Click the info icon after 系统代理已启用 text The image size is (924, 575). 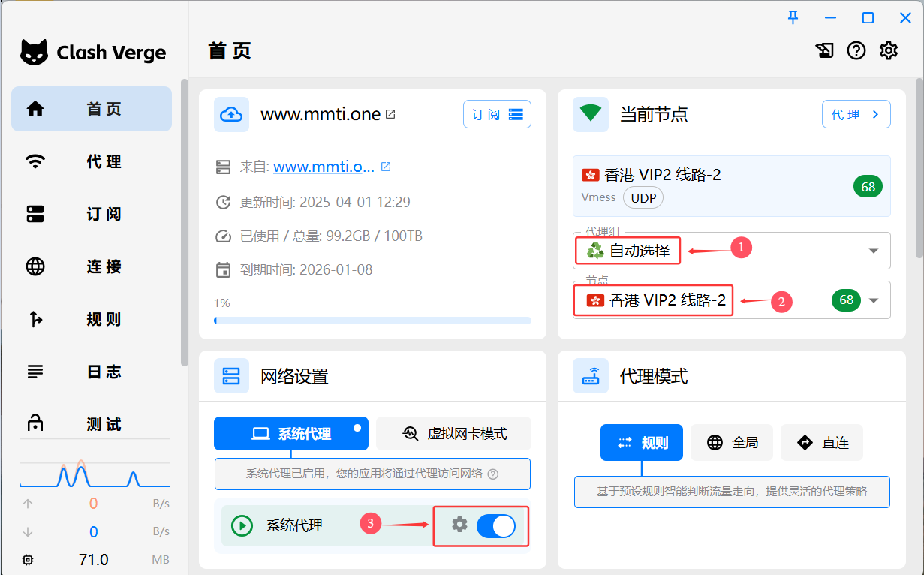point(493,474)
